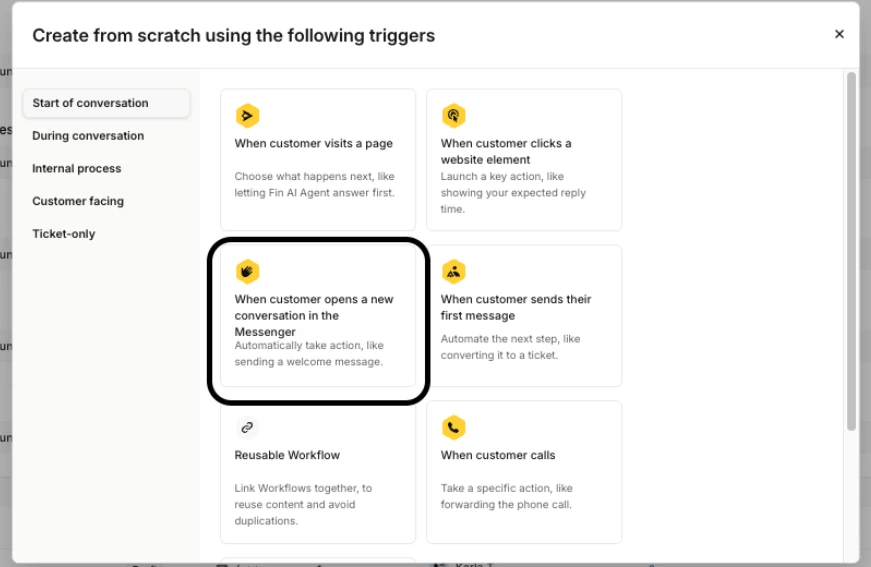
Task: Pick "When customer opens a new conversation" card
Action: pyautogui.click(x=314, y=315)
